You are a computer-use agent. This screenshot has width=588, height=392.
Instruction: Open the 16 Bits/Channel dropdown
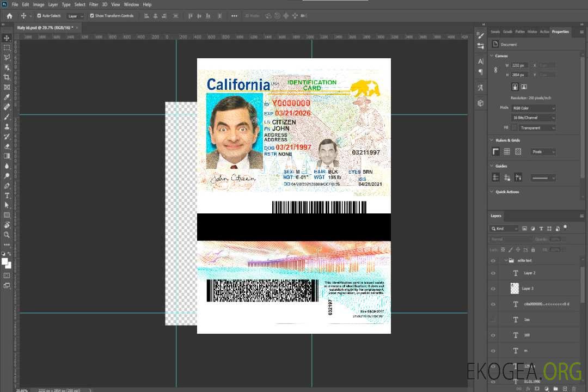coord(534,118)
